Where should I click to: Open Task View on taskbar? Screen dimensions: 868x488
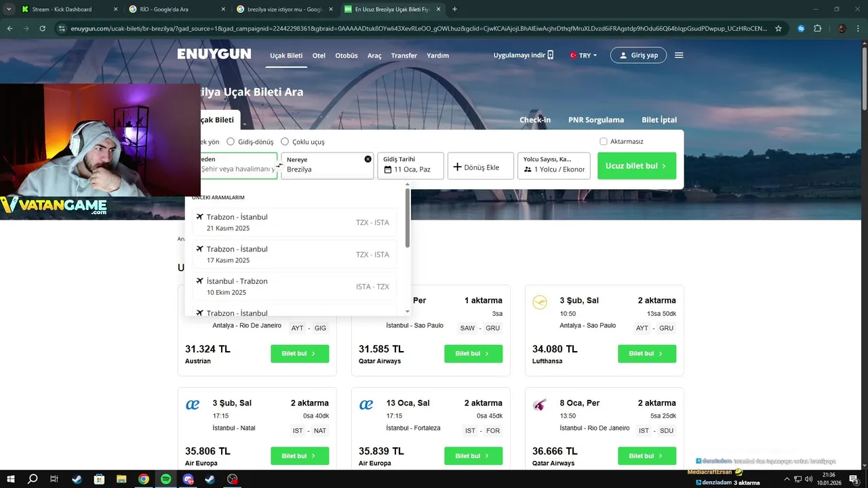(x=55, y=479)
